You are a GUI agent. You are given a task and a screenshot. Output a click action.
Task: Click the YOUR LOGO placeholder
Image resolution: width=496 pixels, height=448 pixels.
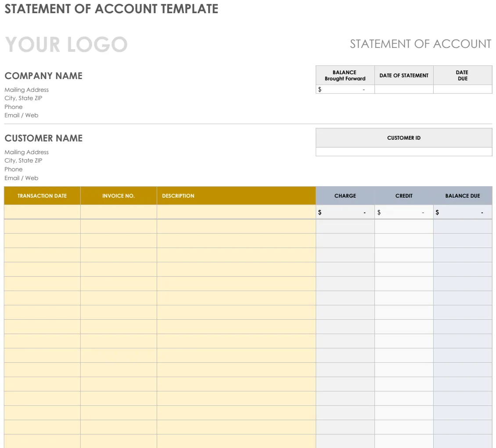pos(66,44)
